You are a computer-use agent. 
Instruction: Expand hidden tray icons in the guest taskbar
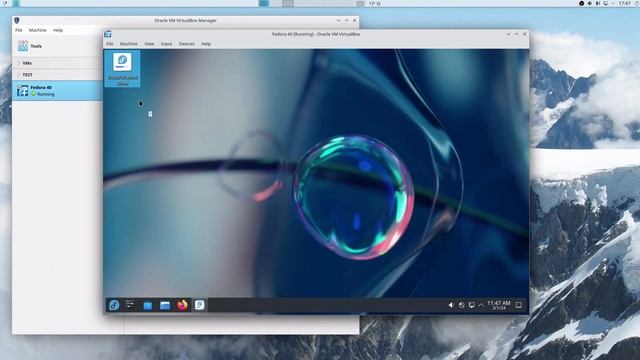(481, 305)
